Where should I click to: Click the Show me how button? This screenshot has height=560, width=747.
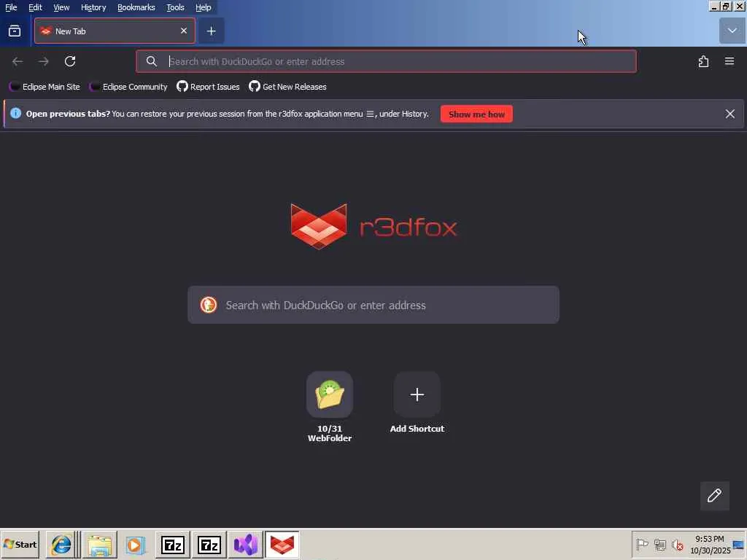pyautogui.click(x=476, y=114)
